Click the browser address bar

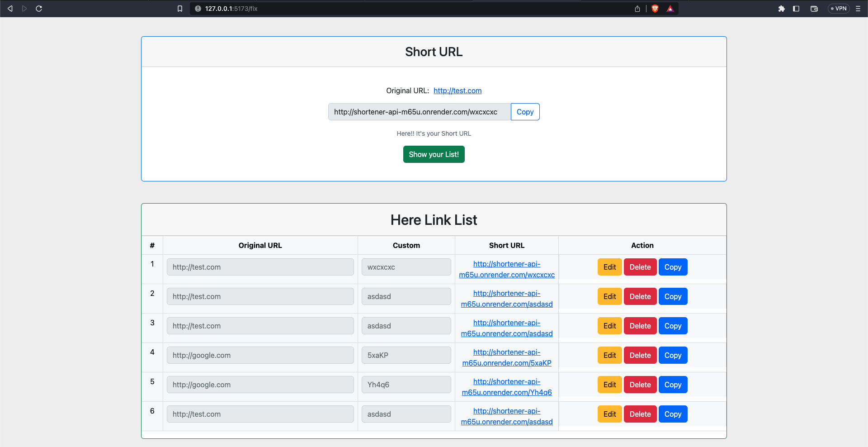click(x=316, y=8)
